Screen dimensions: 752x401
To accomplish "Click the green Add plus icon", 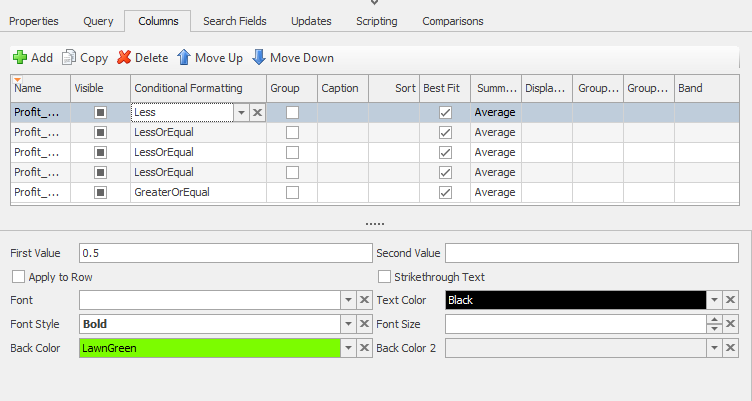I will click(20, 58).
